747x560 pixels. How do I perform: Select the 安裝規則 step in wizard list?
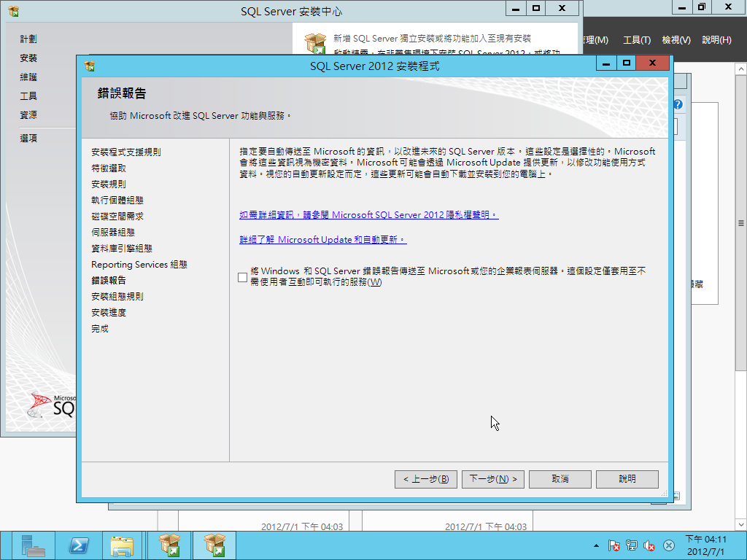[x=109, y=184]
